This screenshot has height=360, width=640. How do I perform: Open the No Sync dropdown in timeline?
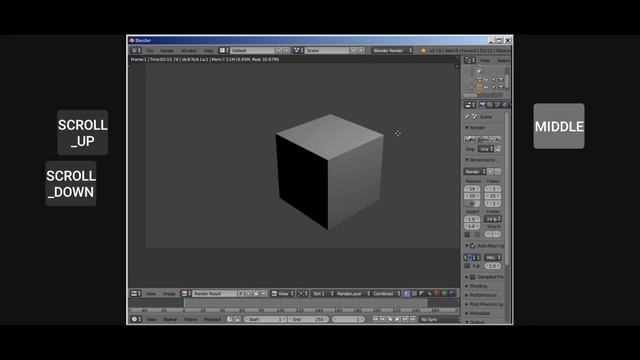click(439, 319)
